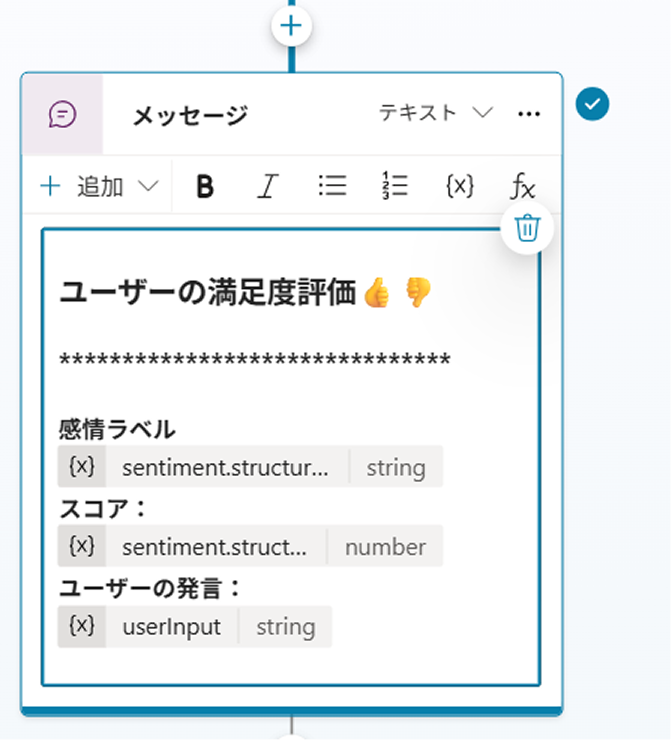Delete the message with trash icon

point(527,229)
